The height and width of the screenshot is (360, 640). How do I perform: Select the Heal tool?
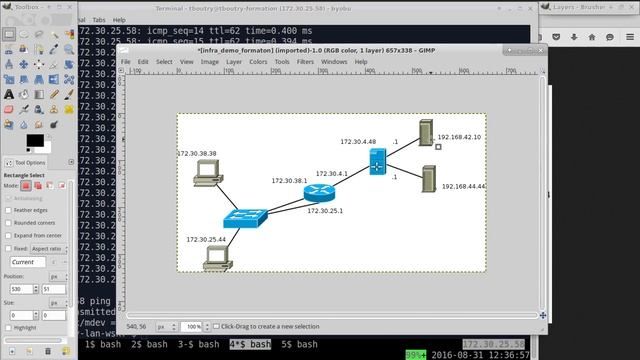[x=69, y=110]
